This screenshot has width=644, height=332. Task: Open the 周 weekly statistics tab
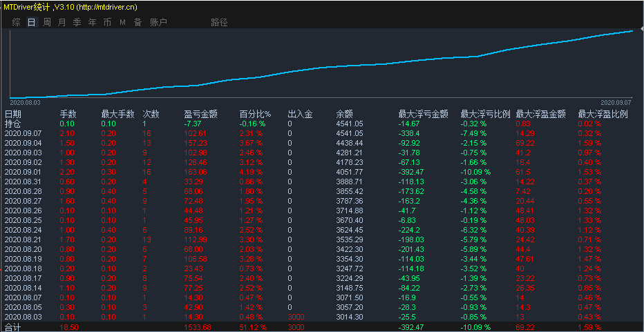pyautogui.click(x=47, y=22)
